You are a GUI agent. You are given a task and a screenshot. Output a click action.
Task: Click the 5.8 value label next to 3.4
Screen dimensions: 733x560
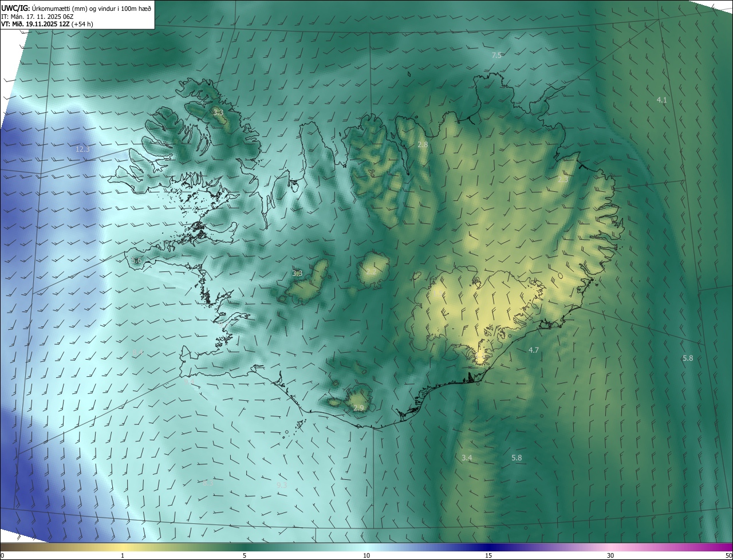pos(517,458)
